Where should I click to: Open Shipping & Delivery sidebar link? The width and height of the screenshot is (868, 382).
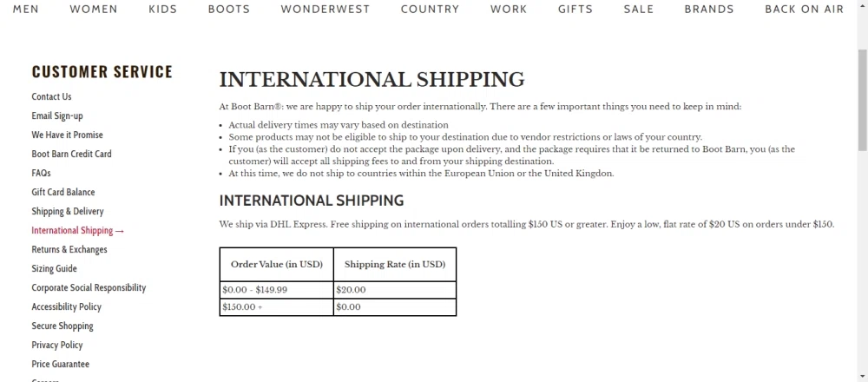pyautogui.click(x=68, y=211)
